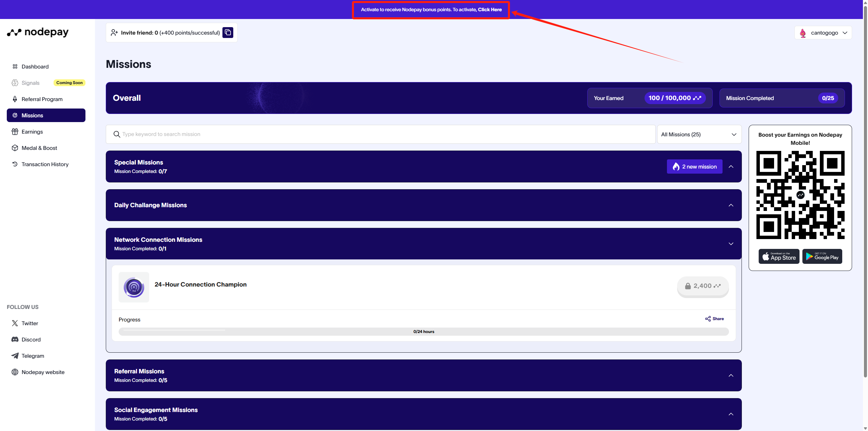This screenshot has height=431, width=868.
Task: Toggle the Special Missions section chevron
Action: (731, 166)
